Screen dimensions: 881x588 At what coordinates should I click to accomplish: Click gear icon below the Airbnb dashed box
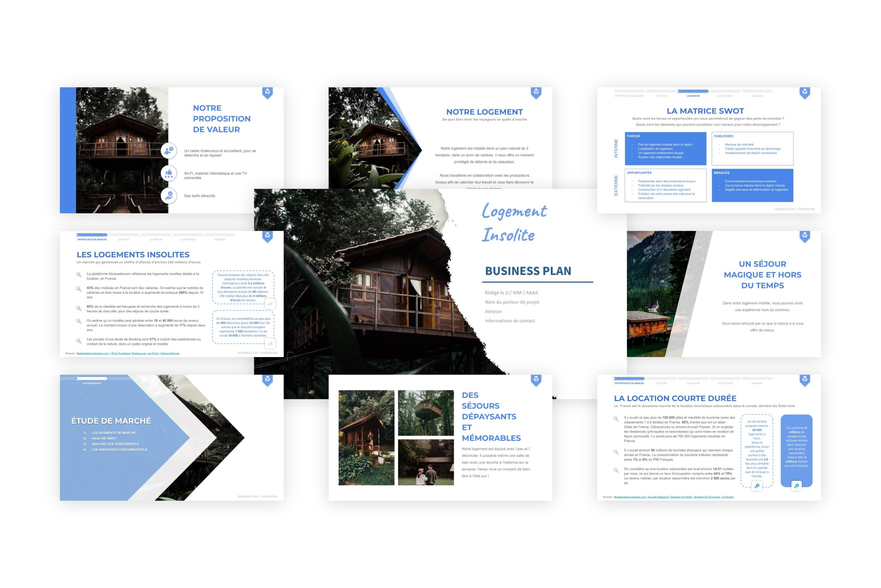pos(757,486)
